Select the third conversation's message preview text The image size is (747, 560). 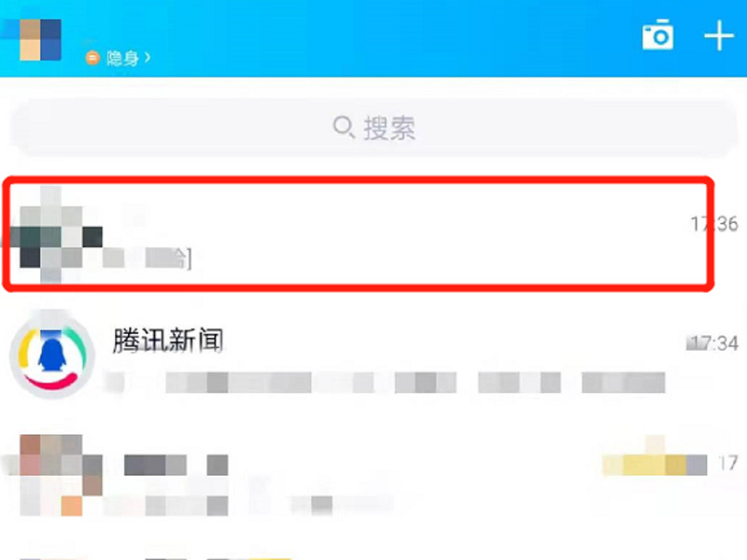pyautogui.click(x=218, y=505)
